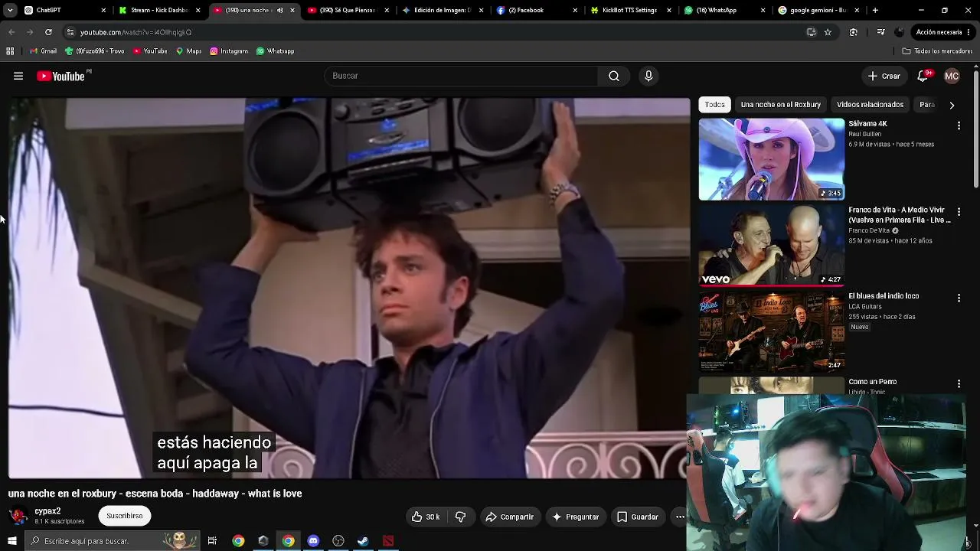Select the Una noche en el Roxbury chip
The image size is (980, 551).
[x=780, y=105]
